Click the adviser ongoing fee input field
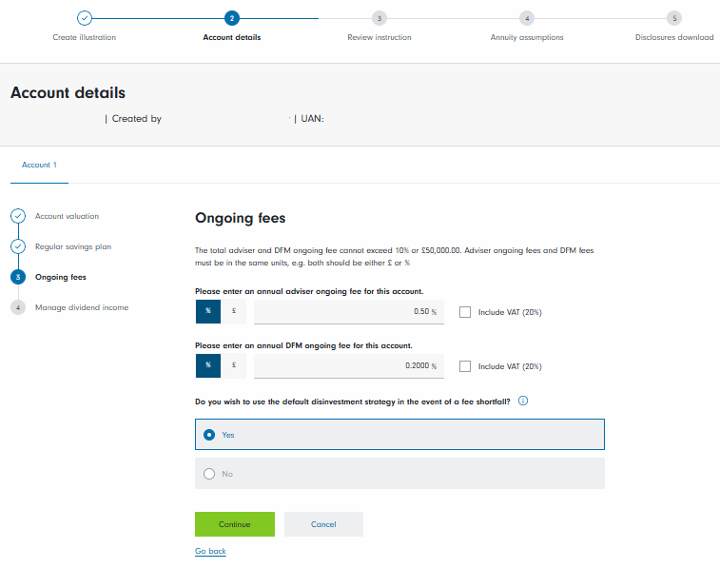Screen dimensions: 720x588 tap(348, 312)
